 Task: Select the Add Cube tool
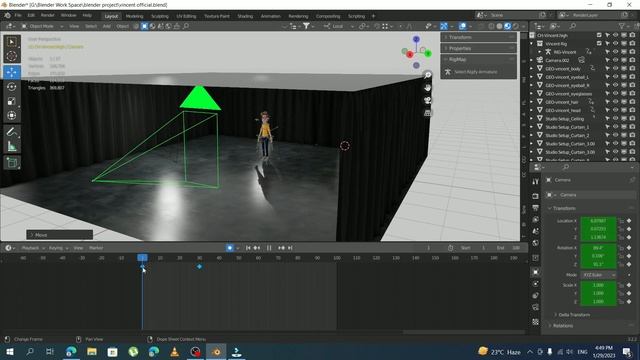(x=12, y=163)
